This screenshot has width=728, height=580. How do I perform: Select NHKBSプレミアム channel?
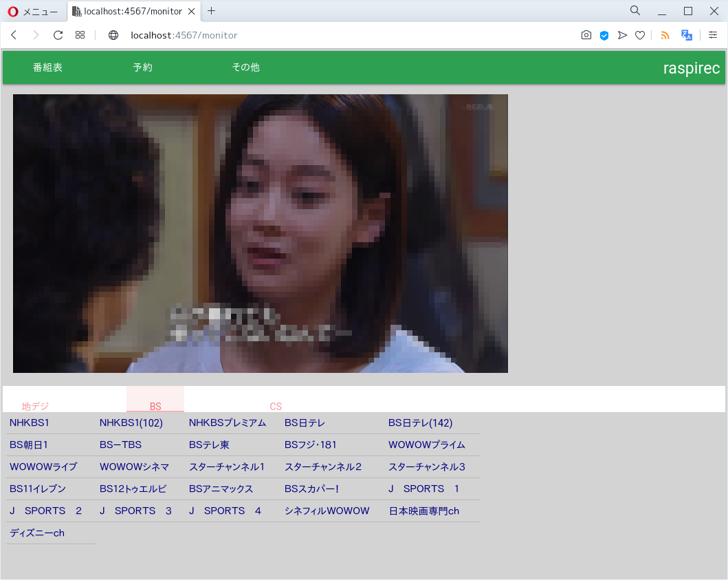pyautogui.click(x=228, y=423)
